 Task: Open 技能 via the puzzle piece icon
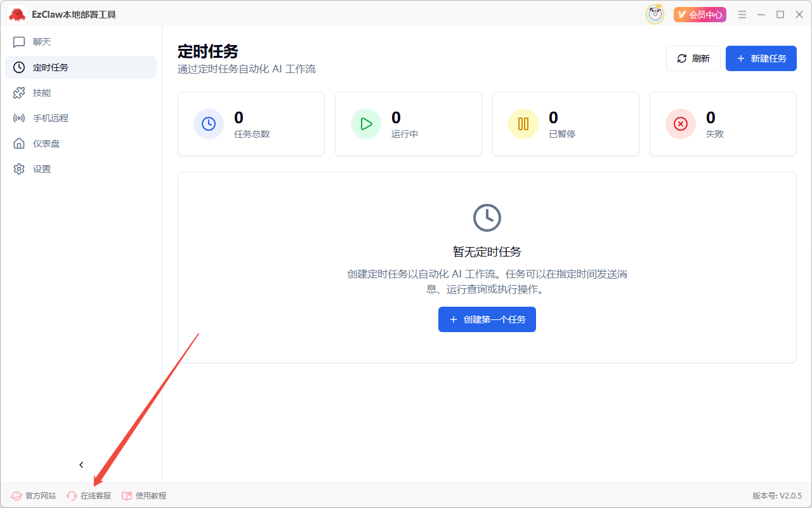(x=19, y=92)
